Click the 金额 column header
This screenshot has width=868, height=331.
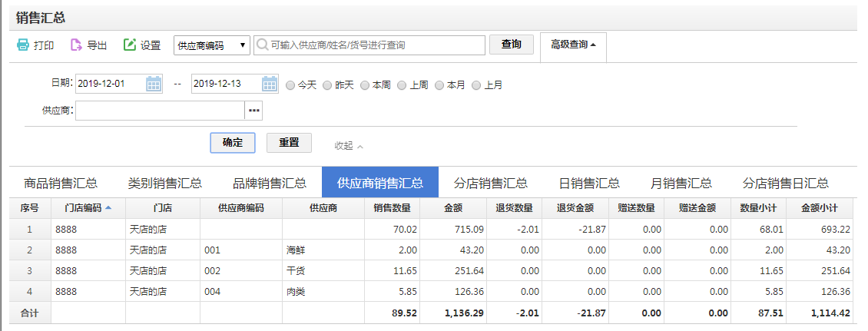click(x=453, y=208)
